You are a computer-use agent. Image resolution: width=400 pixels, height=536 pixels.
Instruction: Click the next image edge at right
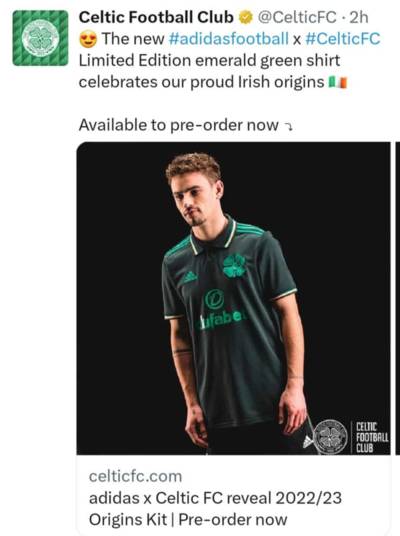click(397, 298)
